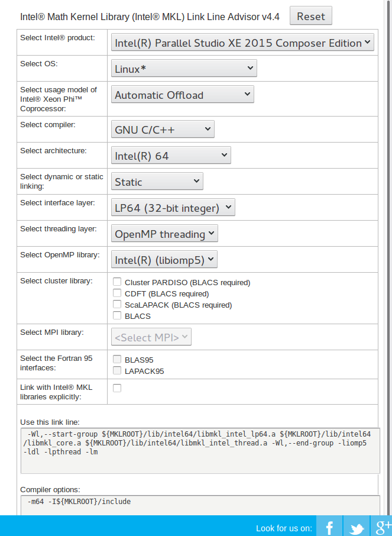Open the Select MPI dropdown
The image size is (392, 536).
[151, 337]
